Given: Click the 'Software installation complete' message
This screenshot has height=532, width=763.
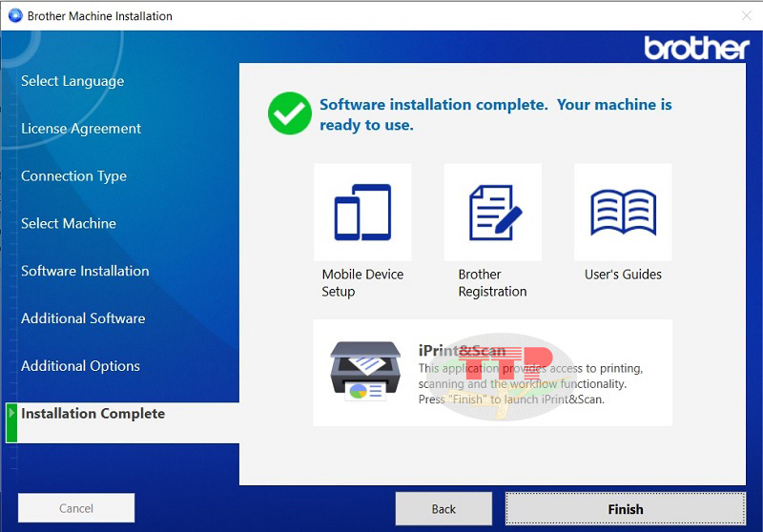Looking at the screenshot, I should (495, 114).
